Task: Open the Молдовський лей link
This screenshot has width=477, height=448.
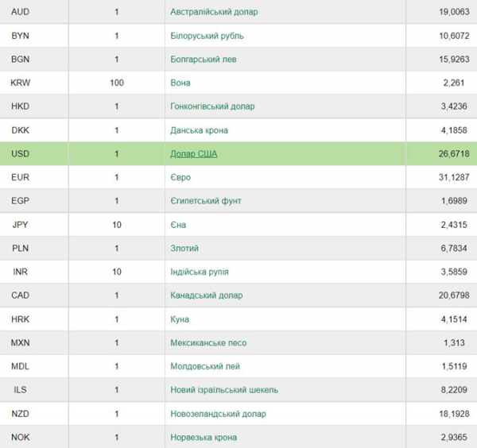Action: click(x=205, y=366)
